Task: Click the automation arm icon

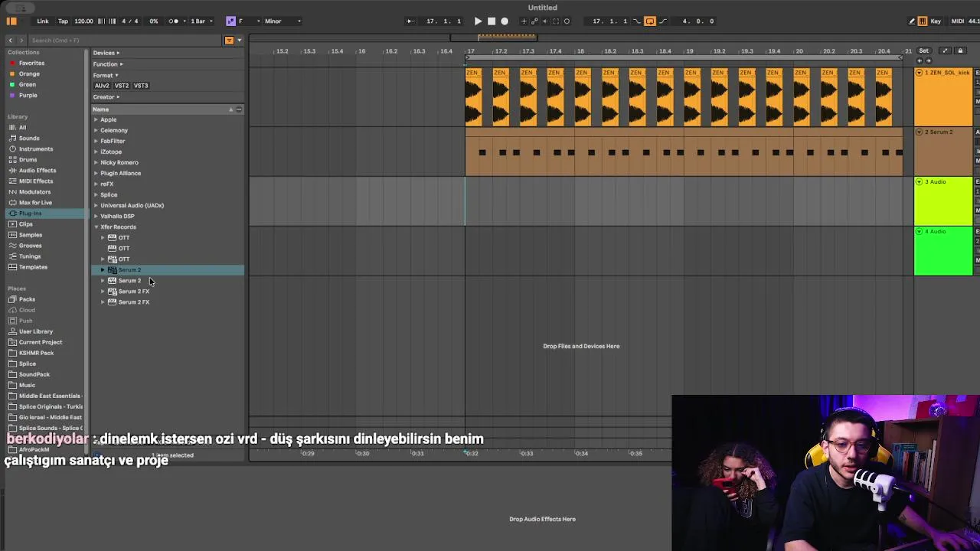Action: pyautogui.click(x=534, y=21)
